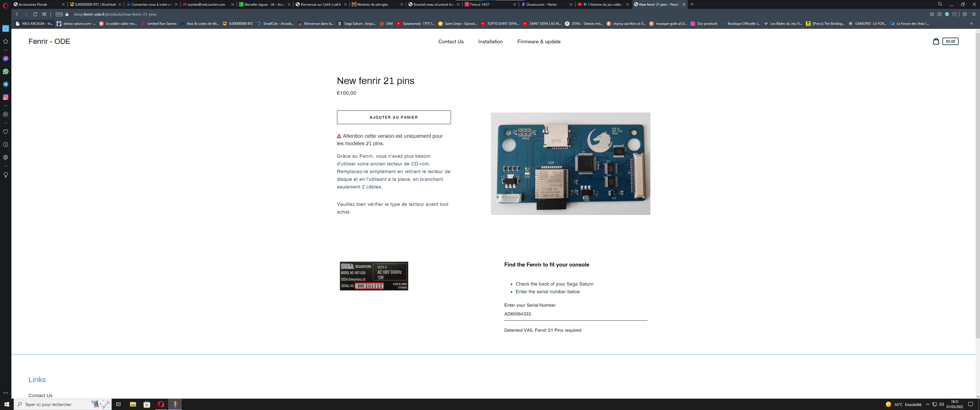Open the shopping cart bag icon

936,42
